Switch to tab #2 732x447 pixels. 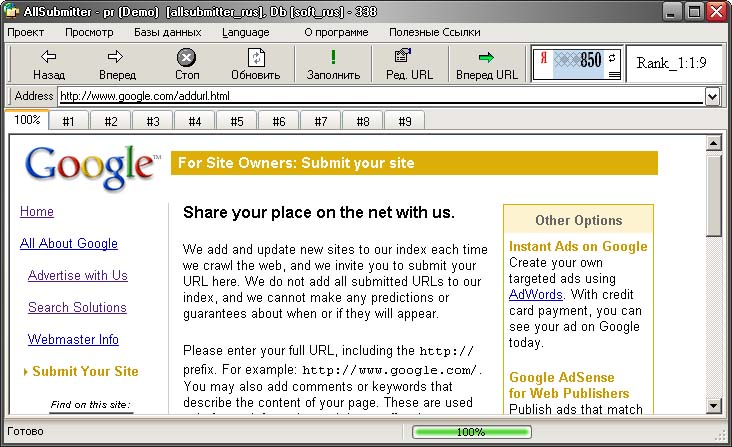(x=111, y=121)
